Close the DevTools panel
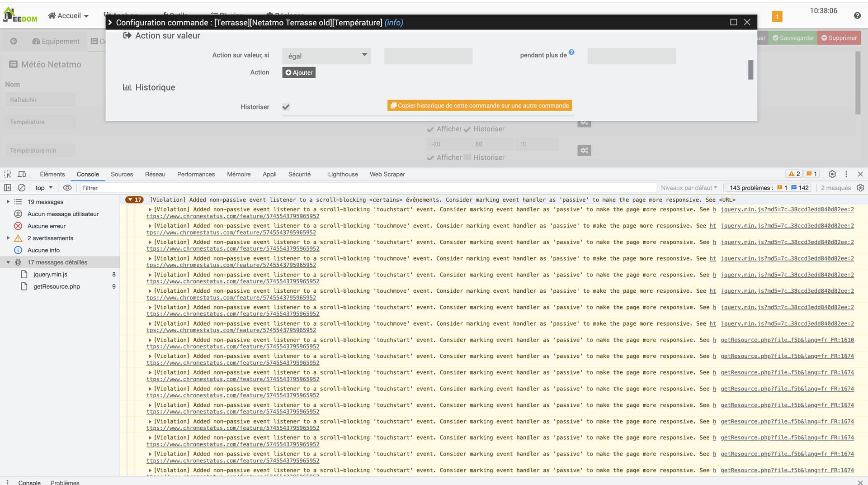The image size is (868, 485). coord(860,174)
